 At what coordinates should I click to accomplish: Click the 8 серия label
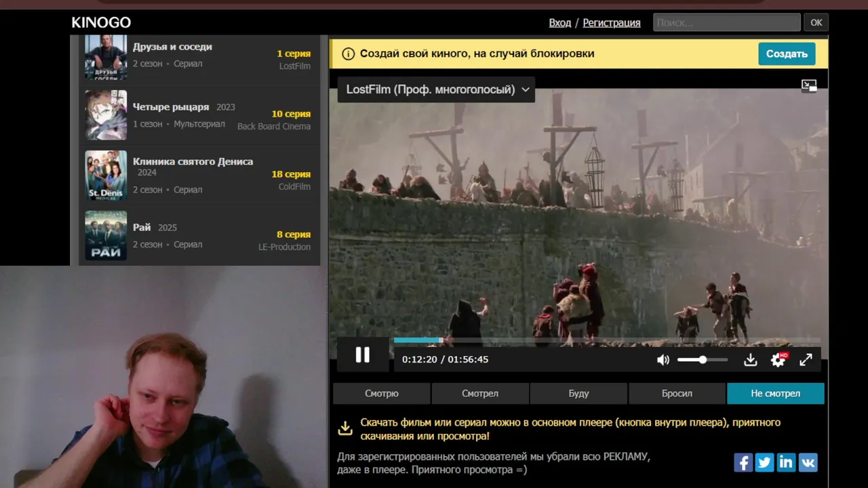point(294,235)
